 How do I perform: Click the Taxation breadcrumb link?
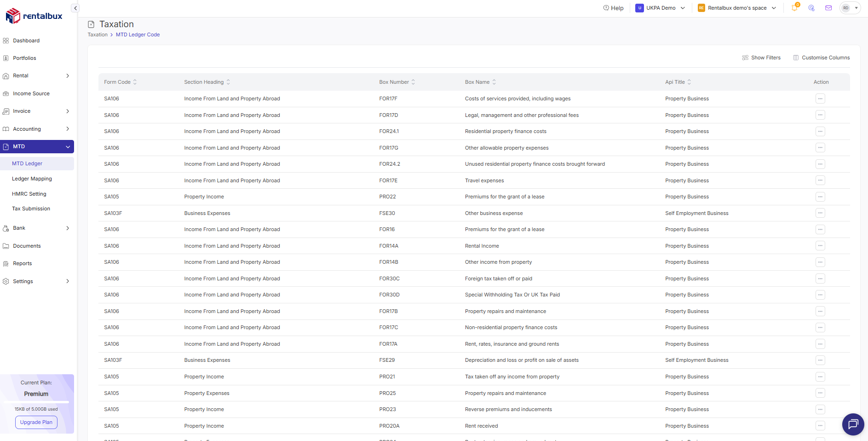click(x=98, y=35)
